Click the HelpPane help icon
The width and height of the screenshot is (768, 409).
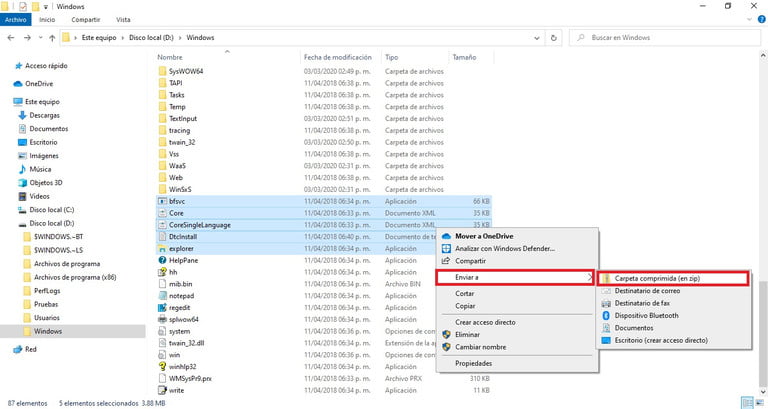click(163, 261)
